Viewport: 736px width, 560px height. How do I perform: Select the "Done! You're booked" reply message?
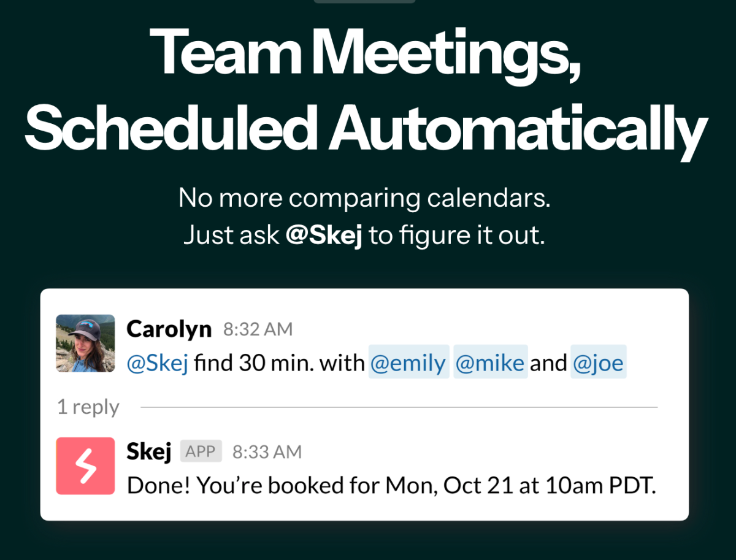pos(391,486)
